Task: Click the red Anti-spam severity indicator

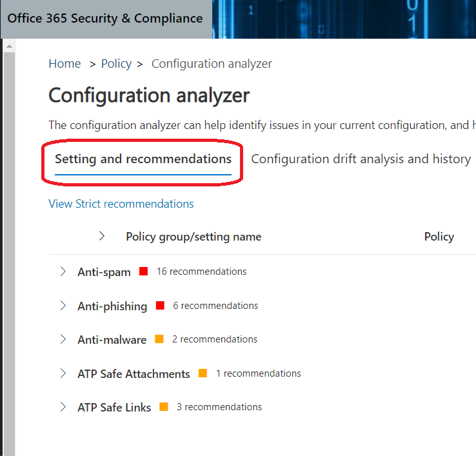Action: (144, 272)
